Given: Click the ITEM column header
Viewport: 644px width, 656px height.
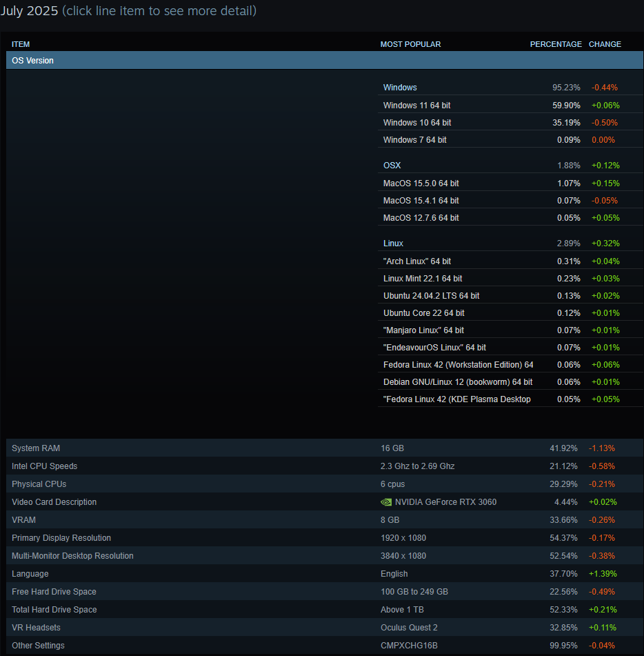Looking at the screenshot, I should tap(21, 44).
